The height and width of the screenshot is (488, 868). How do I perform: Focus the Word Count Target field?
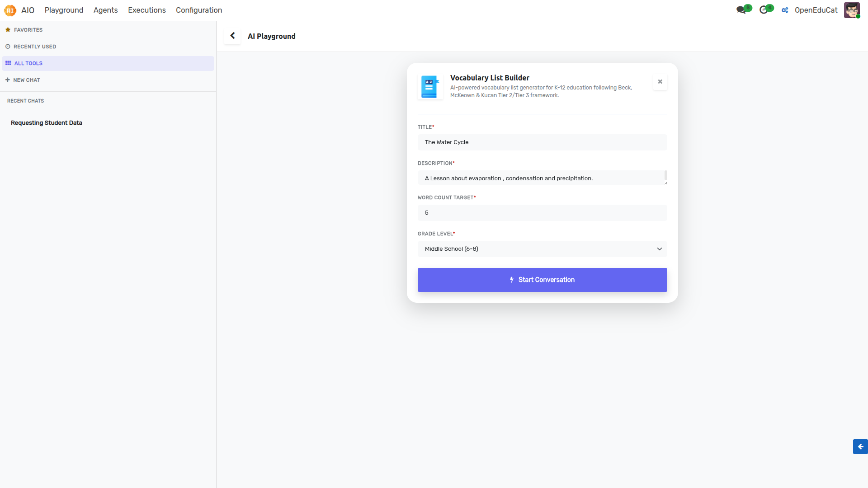click(x=542, y=213)
